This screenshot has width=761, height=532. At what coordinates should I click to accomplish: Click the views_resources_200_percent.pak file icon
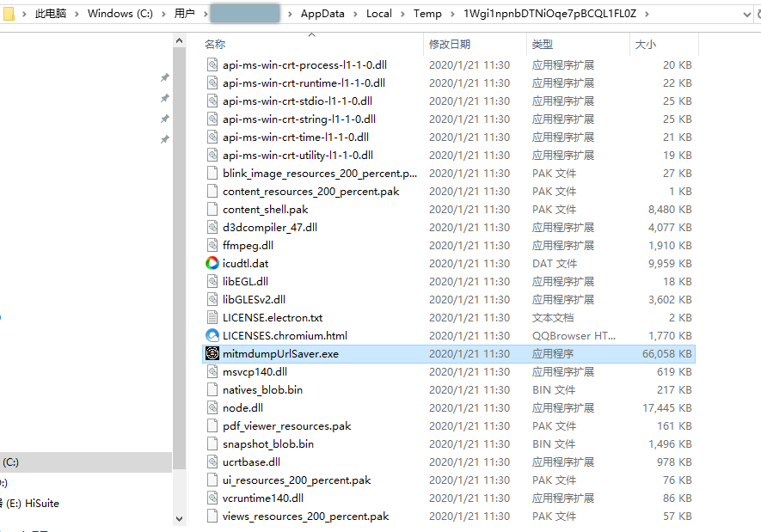(x=212, y=516)
